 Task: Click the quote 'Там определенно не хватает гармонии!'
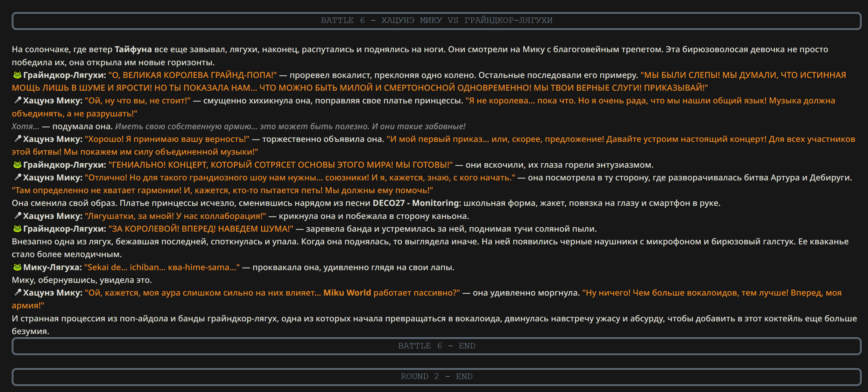click(x=222, y=190)
